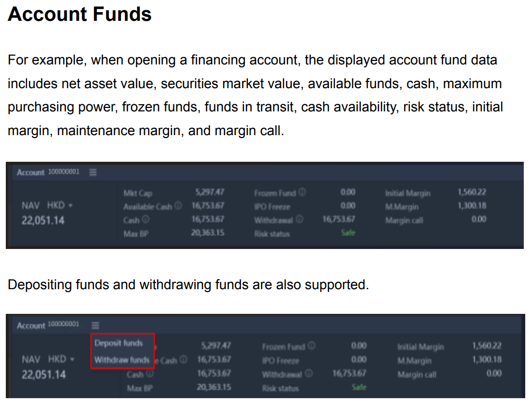This screenshot has height=403, width=532.
Task: Select Withdraw funds menu entry
Action: 122,360
